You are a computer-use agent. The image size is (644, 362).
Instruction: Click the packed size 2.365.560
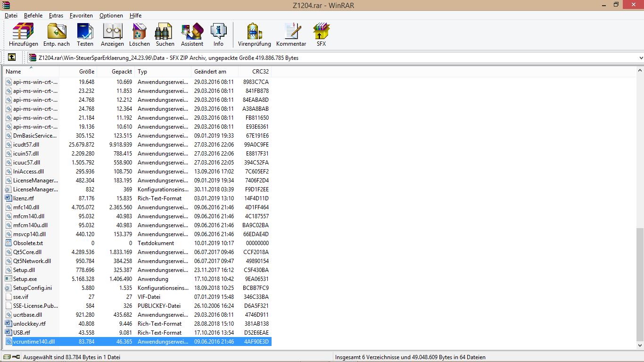[120, 207]
